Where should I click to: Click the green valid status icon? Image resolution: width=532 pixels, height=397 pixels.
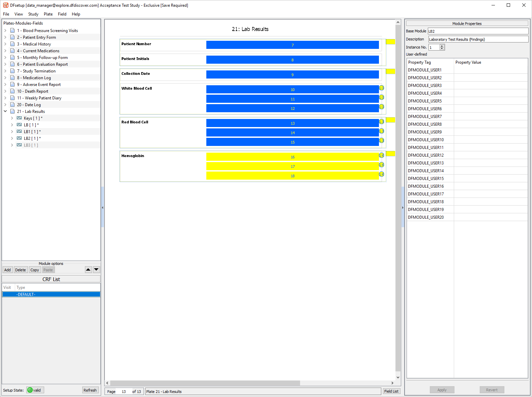click(x=30, y=390)
